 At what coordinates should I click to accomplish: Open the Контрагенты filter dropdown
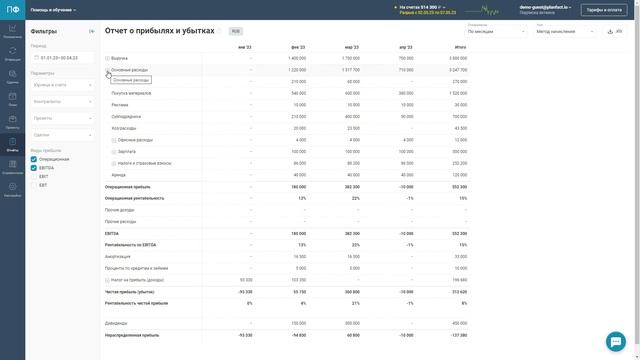[62, 102]
